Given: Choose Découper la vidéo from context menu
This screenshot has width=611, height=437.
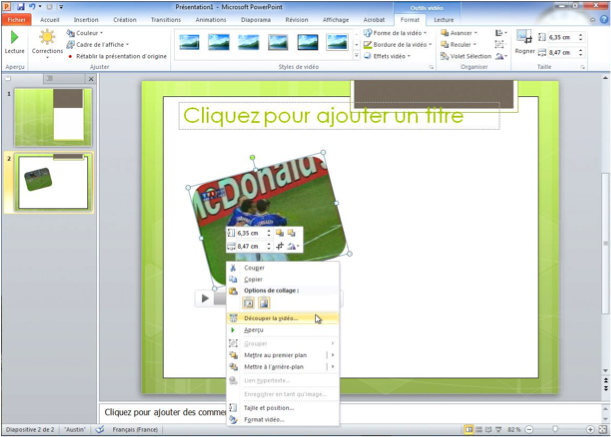Looking at the screenshot, I should (283, 318).
